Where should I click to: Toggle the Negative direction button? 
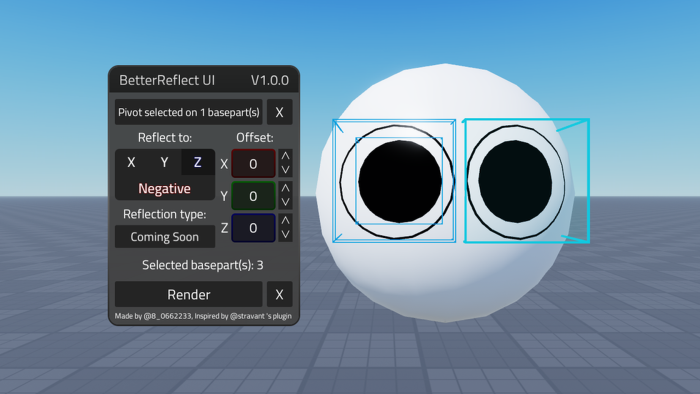[x=165, y=188]
